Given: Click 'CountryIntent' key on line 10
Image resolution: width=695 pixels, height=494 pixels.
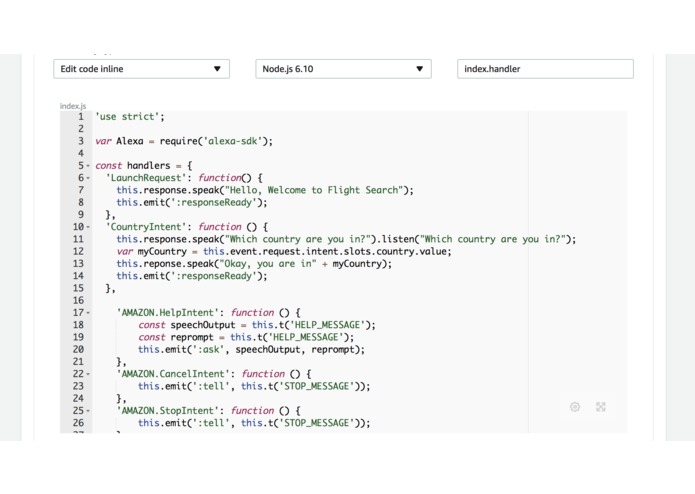Looking at the screenshot, I should [146, 227].
